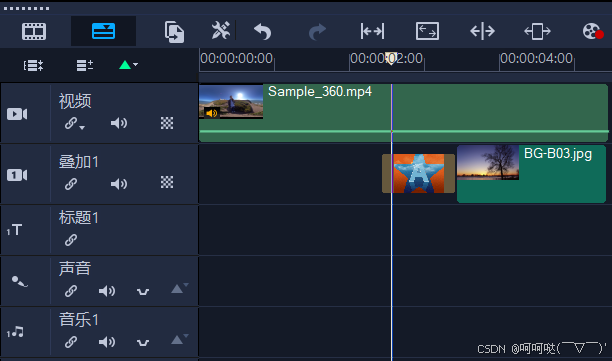612x361 pixels.
Task: Select the 视频 video track icon
Action: [x=17, y=114]
